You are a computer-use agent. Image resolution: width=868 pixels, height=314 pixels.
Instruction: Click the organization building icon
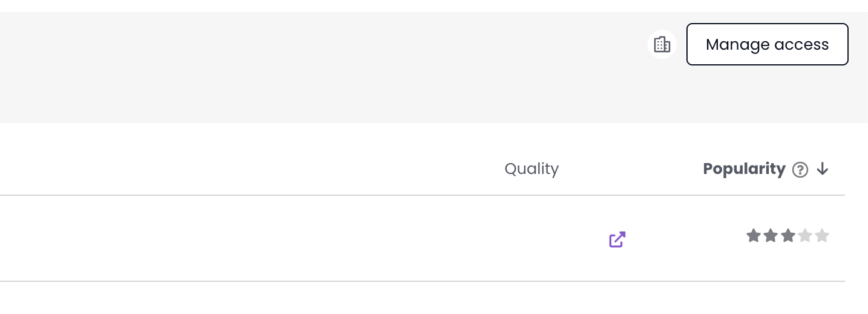click(662, 44)
